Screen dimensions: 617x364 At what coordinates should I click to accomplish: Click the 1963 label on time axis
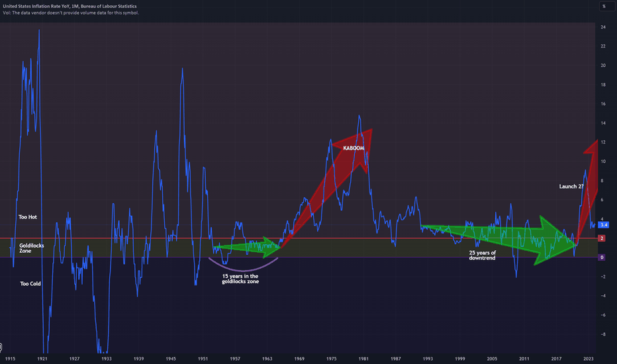267,359
